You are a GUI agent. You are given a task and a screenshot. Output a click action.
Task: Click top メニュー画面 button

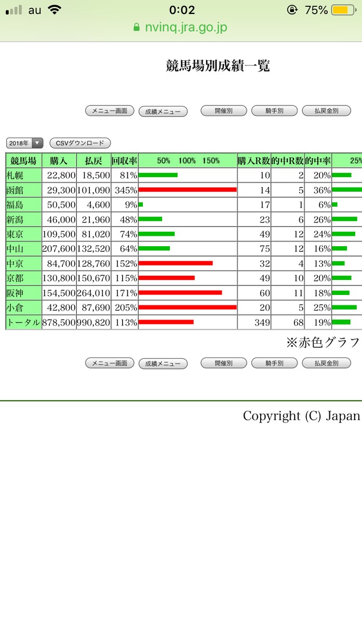tap(110, 111)
